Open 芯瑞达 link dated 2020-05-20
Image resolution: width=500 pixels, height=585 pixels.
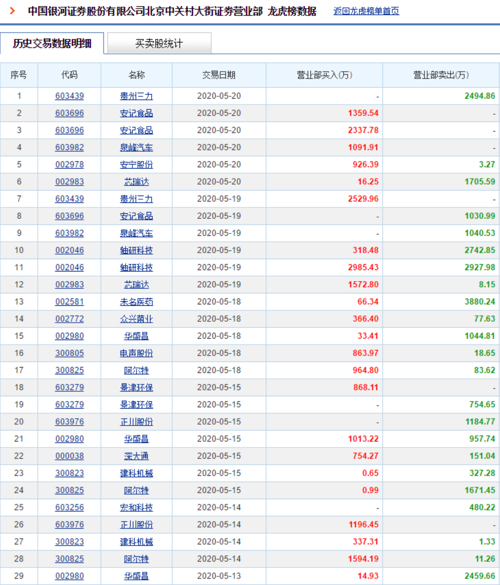tap(136, 182)
